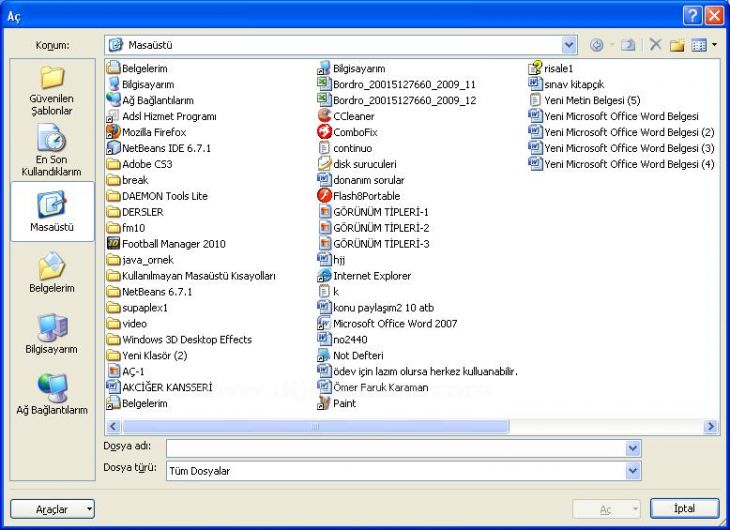Open Belgelerim in the places bar

pyautogui.click(x=52, y=272)
